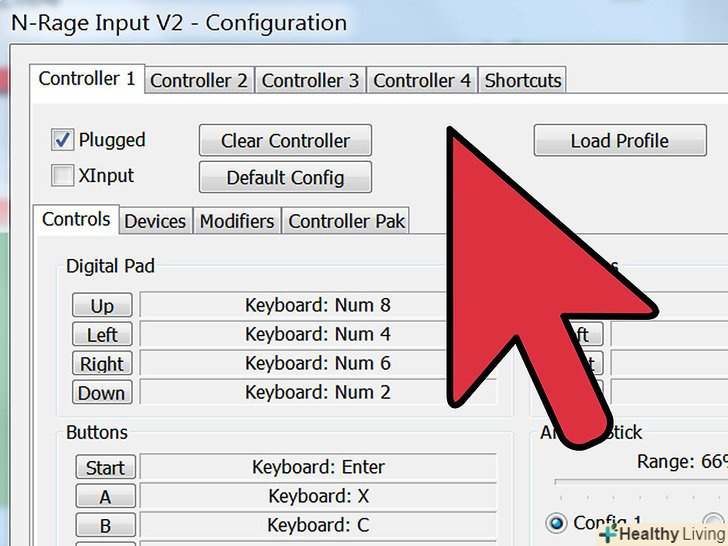Switch to the Controller 1 tab
Screen dimensions: 728x546
(87, 79)
